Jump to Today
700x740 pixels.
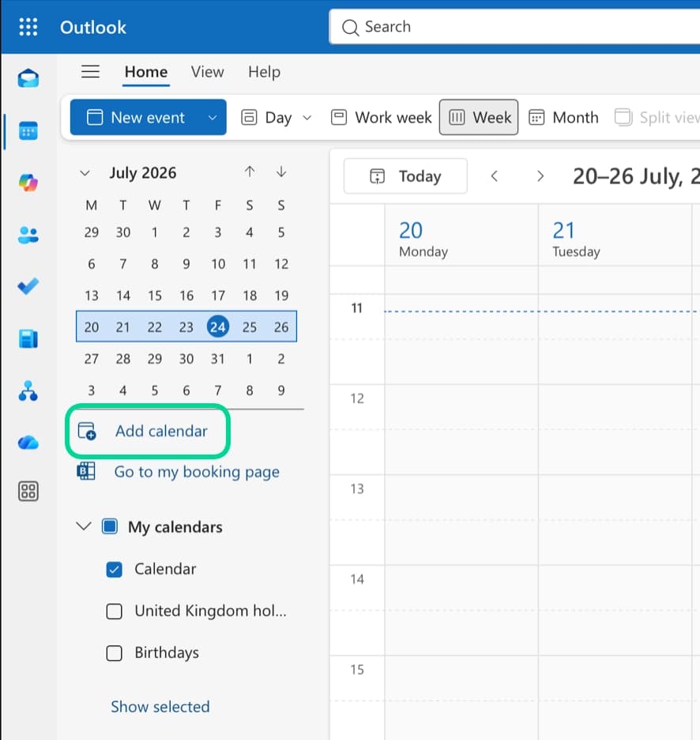tap(405, 176)
